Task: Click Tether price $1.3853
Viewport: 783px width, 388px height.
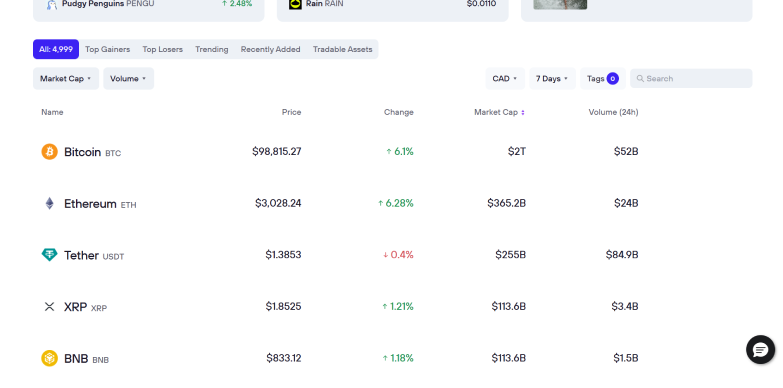Action: click(283, 255)
